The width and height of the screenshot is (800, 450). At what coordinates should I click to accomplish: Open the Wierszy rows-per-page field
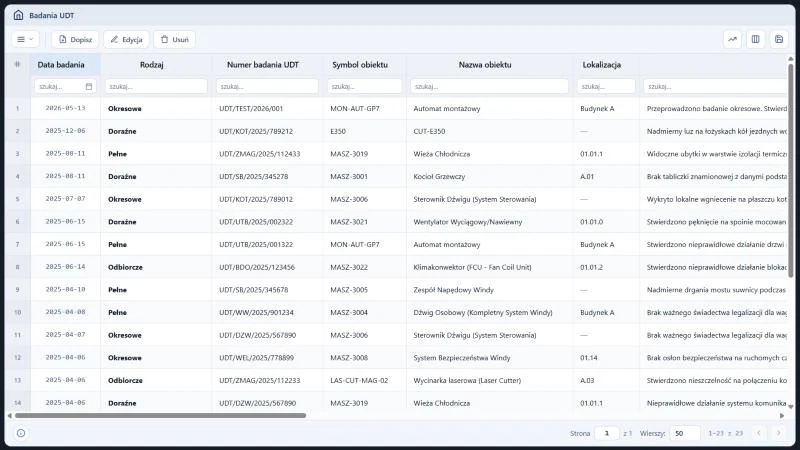[685, 433]
